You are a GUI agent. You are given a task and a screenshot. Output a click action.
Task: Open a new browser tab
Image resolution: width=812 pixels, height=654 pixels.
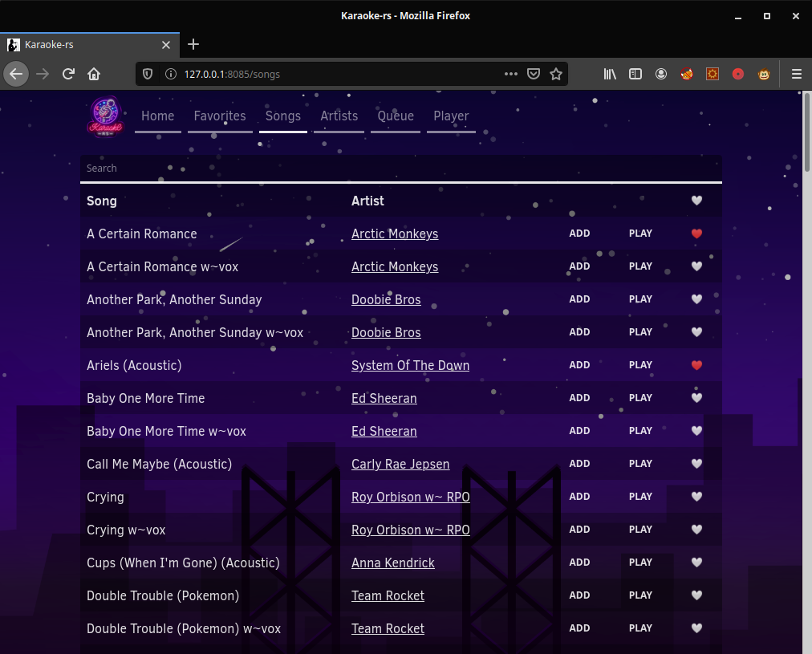point(193,44)
